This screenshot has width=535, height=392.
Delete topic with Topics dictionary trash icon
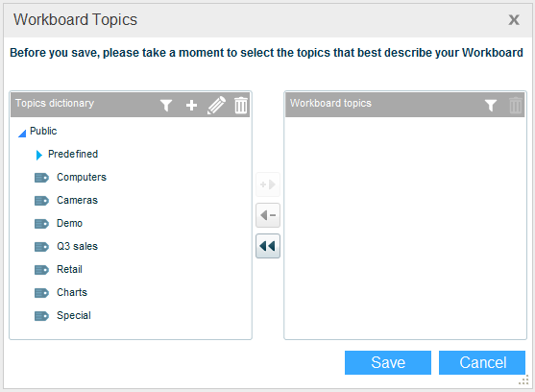pos(241,105)
